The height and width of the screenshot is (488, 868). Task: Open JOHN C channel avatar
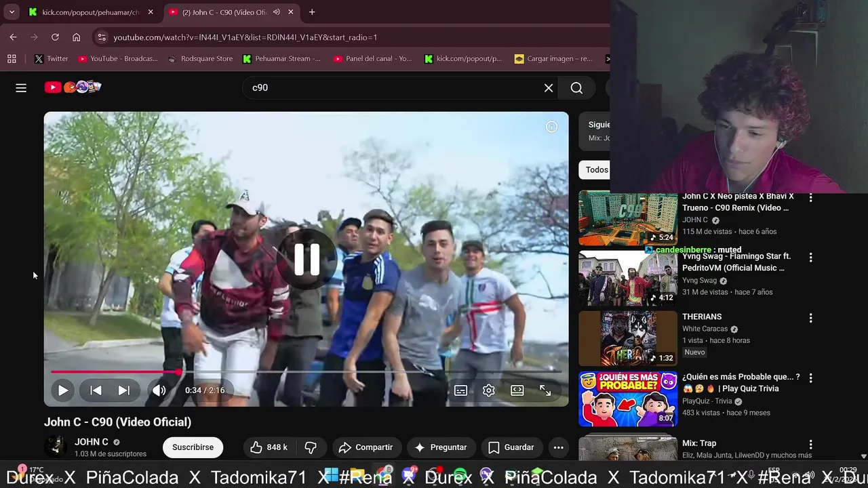[56, 447]
